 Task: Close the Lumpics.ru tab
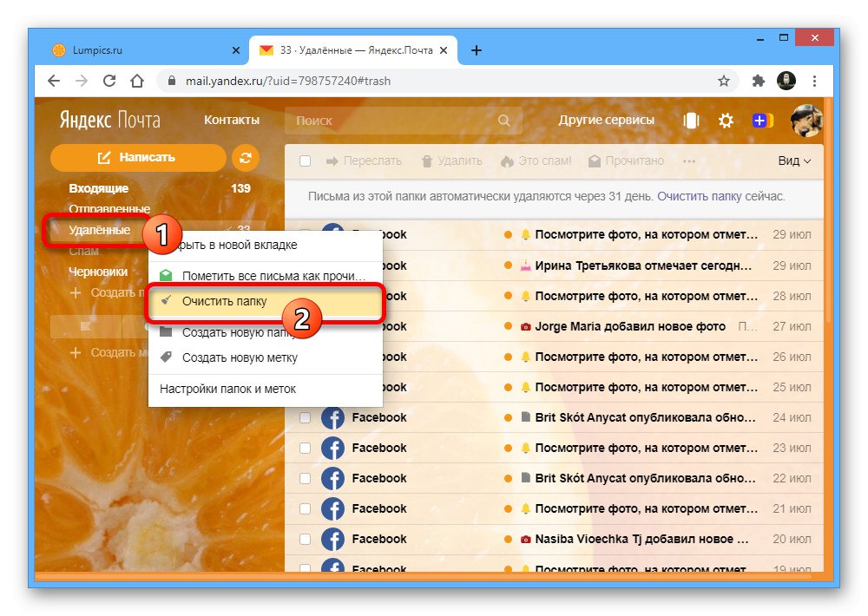[x=236, y=50]
